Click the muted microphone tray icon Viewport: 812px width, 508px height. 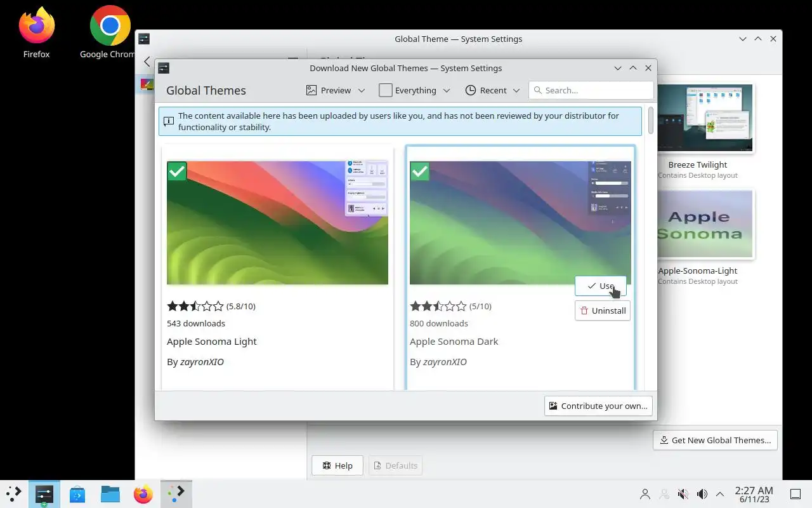click(x=683, y=494)
